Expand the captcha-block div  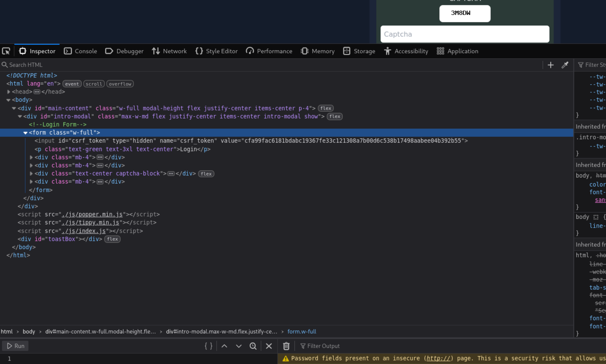pyautogui.click(x=31, y=173)
